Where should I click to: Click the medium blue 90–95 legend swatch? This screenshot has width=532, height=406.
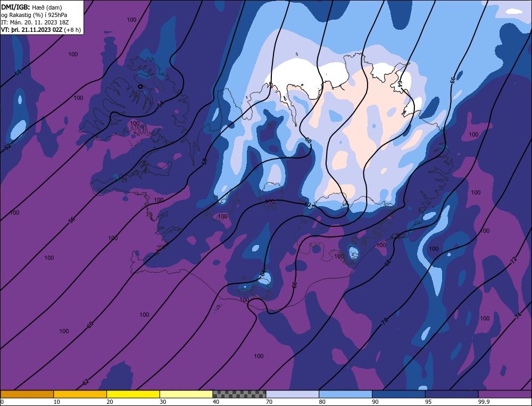tap(398, 394)
